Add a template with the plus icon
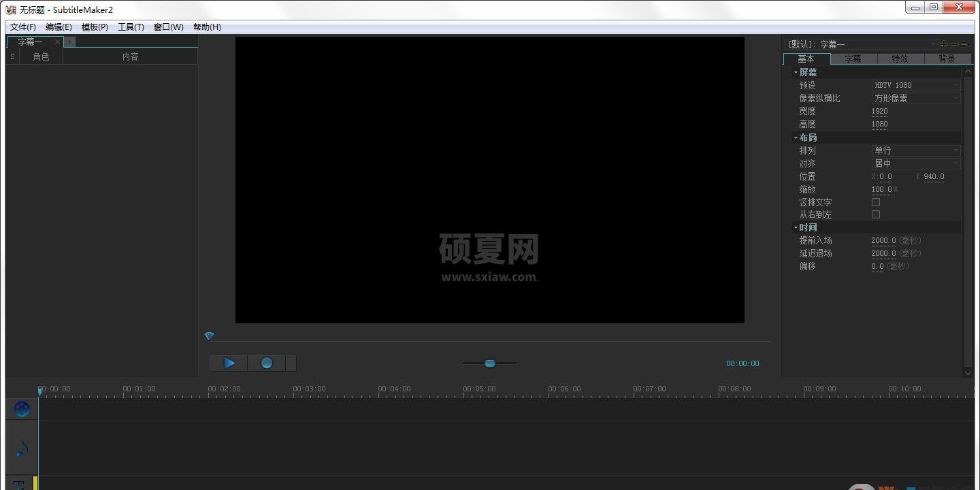Screen dimensions: 980x490 [x=944, y=44]
